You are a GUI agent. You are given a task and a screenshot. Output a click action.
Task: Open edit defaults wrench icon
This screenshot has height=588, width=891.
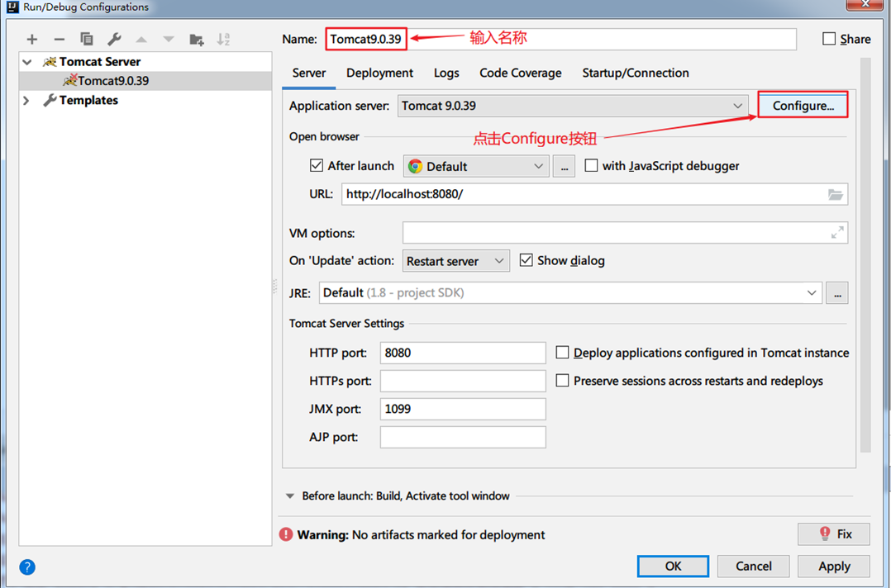[x=114, y=39]
